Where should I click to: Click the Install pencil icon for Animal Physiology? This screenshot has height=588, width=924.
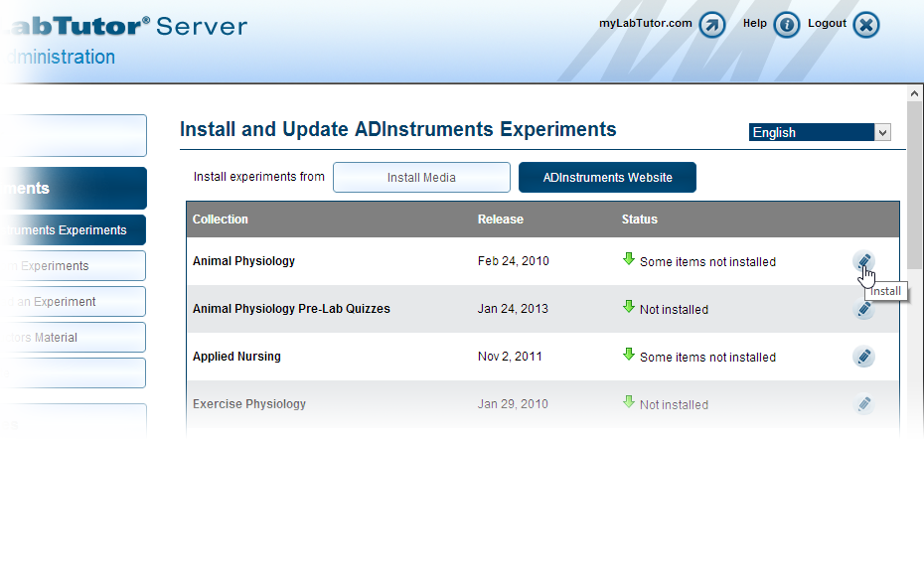click(863, 260)
